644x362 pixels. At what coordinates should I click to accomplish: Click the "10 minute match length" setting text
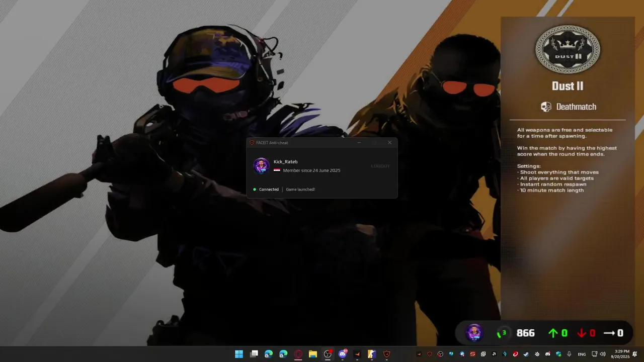pos(552,191)
